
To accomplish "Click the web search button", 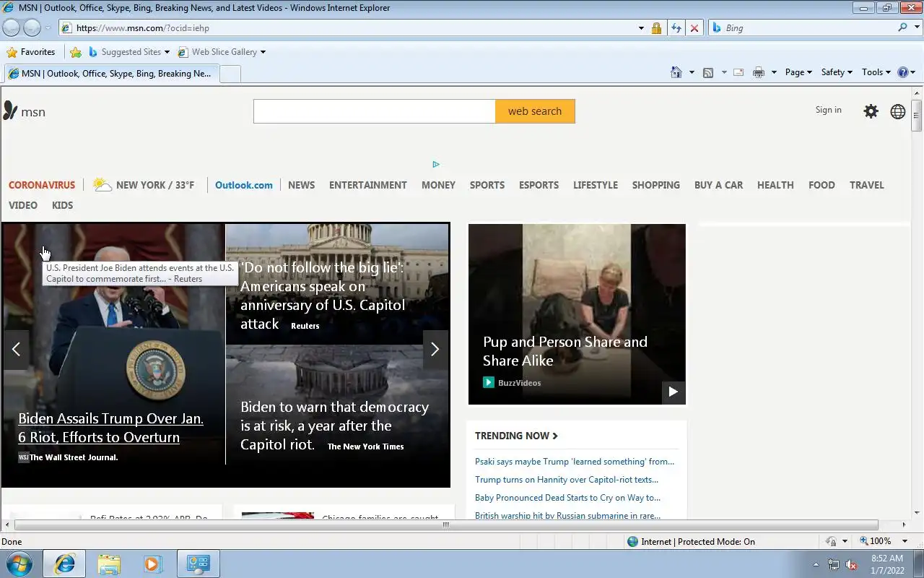I will pos(535,111).
